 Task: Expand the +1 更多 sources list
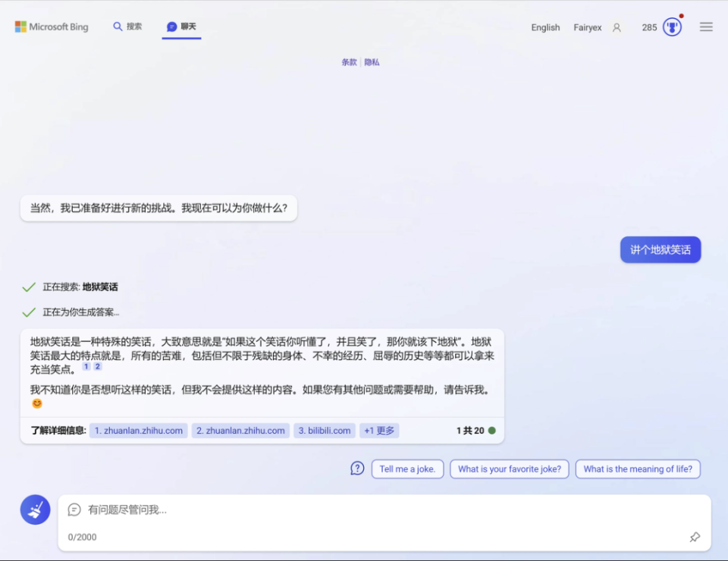click(x=379, y=430)
